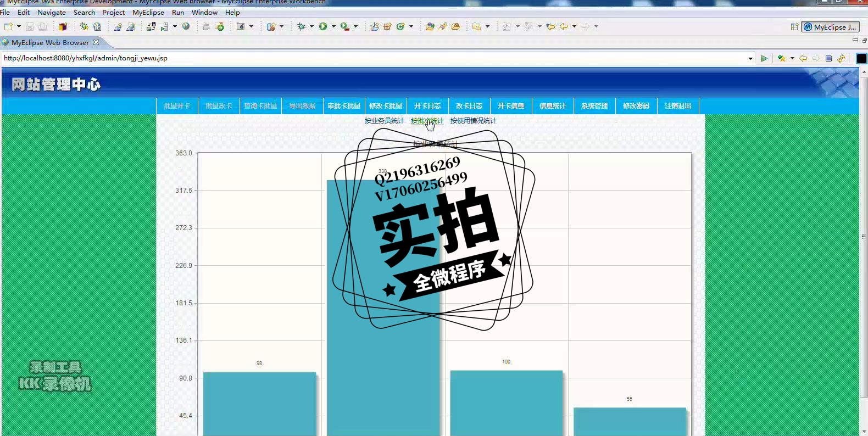Click the globe web browser toolbar icon
Screen dimensions: 868x436
click(x=186, y=26)
